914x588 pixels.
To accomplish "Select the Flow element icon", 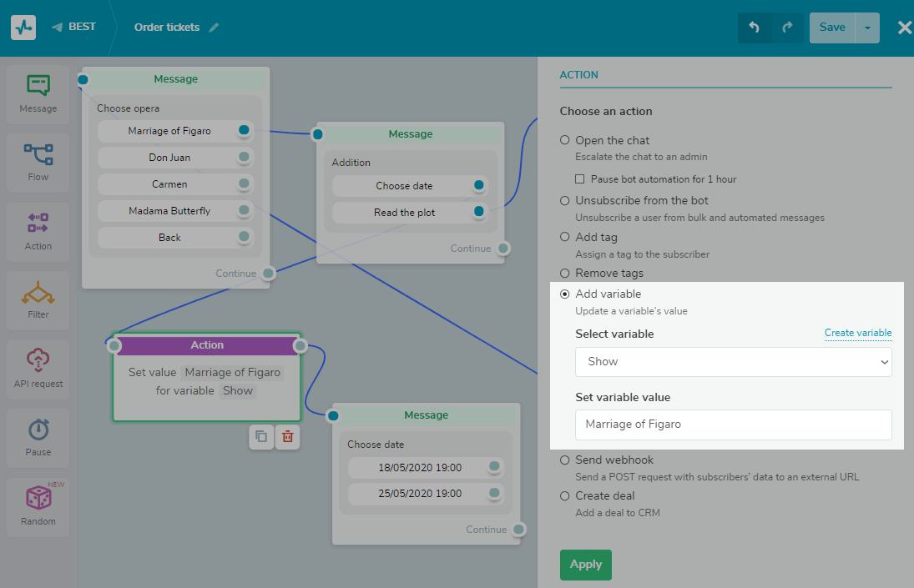I will [38, 155].
